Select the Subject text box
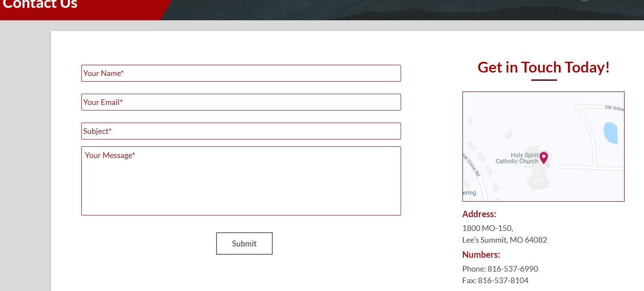This screenshot has height=291, width=644. pos(241,131)
